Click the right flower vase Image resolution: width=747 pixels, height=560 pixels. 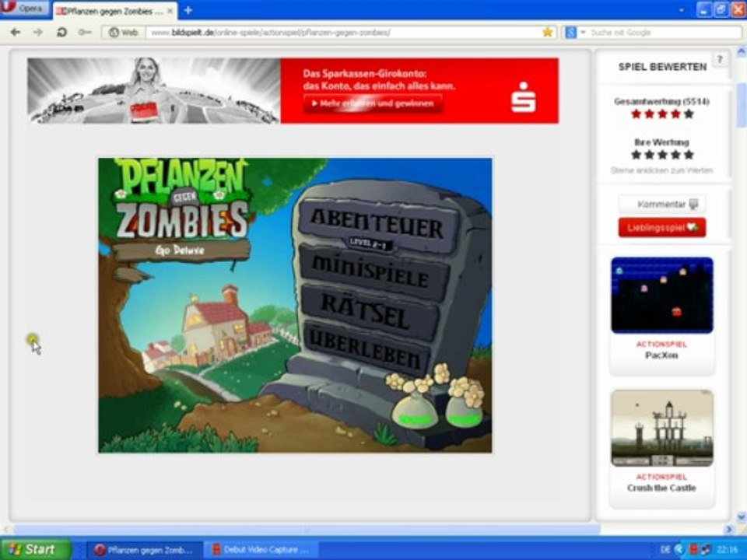(465, 401)
